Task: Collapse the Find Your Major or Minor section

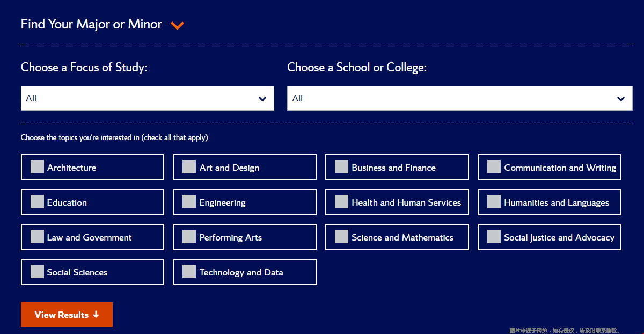Action: click(177, 25)
